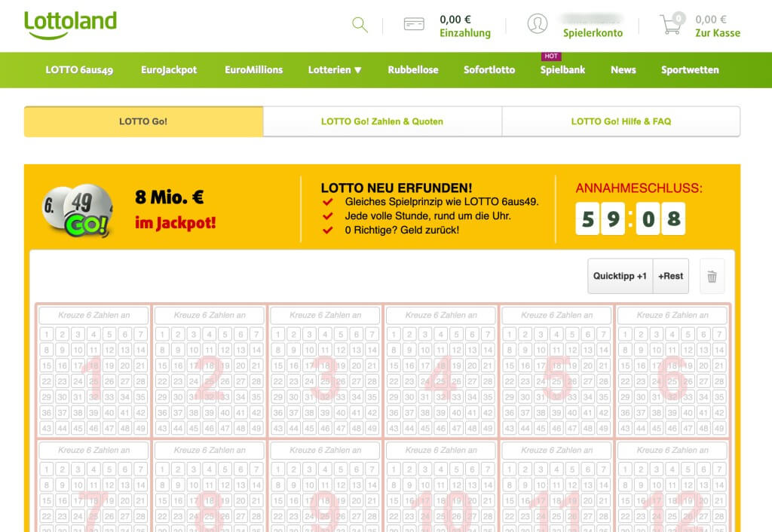Open Sofortlotto menu item
772x532 pixels.
click(x=489, y=70)
